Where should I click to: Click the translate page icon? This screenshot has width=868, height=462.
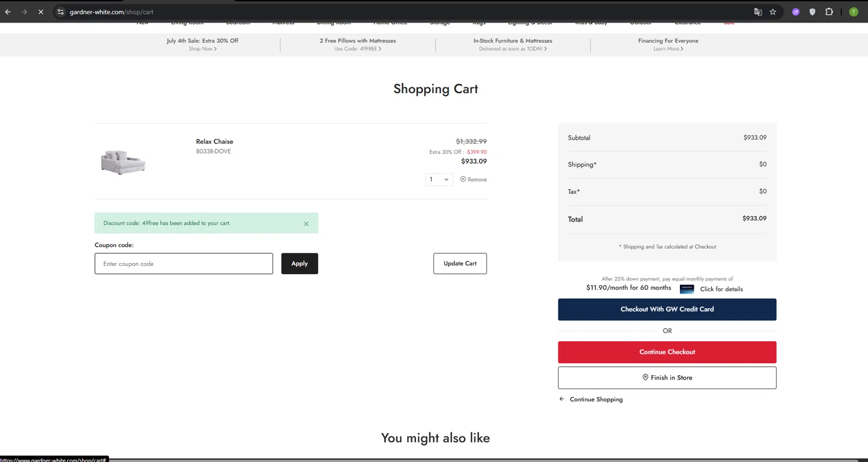pos(757,12)
